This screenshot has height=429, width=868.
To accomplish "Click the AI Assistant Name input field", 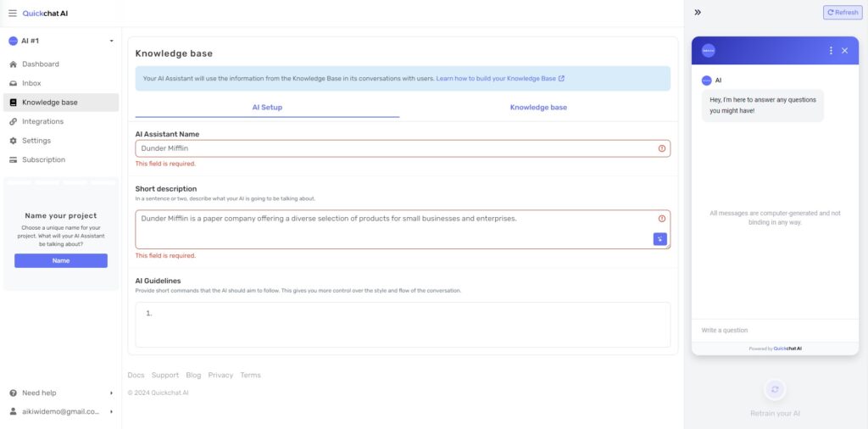I will pos(394,148).
